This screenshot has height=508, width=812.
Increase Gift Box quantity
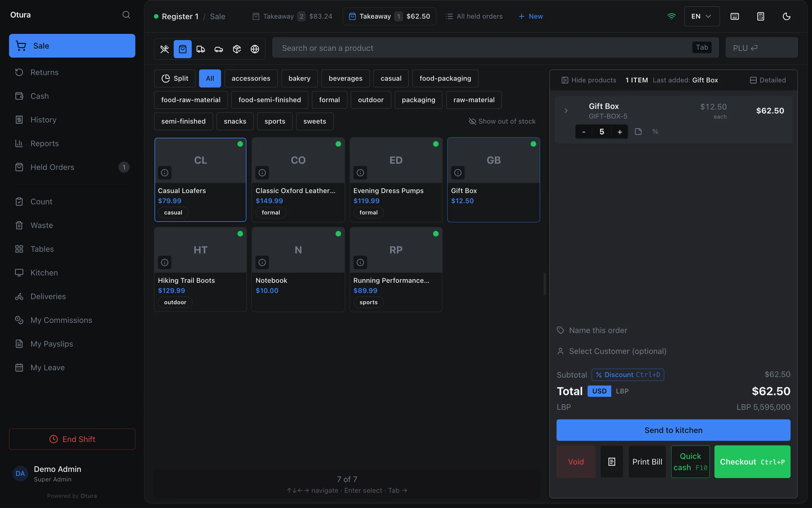[x=619, y=132]
